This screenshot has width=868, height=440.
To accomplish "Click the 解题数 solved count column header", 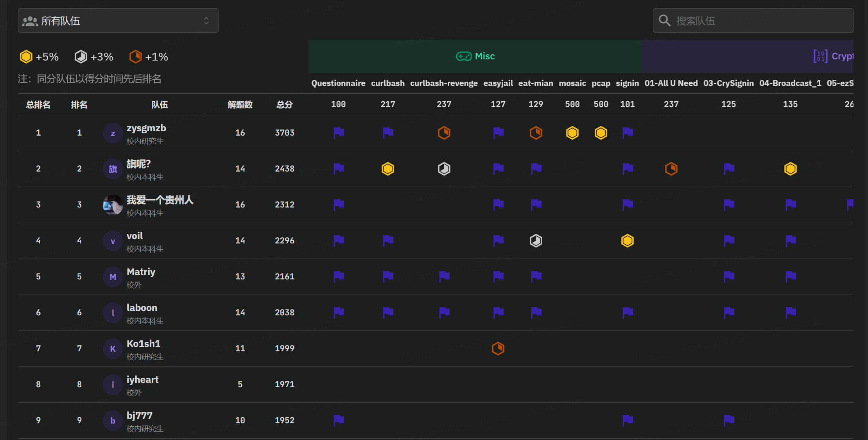I will 240,105.
